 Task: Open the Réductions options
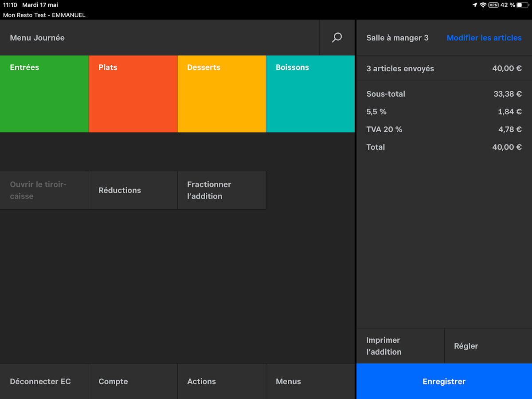(133, 190)
